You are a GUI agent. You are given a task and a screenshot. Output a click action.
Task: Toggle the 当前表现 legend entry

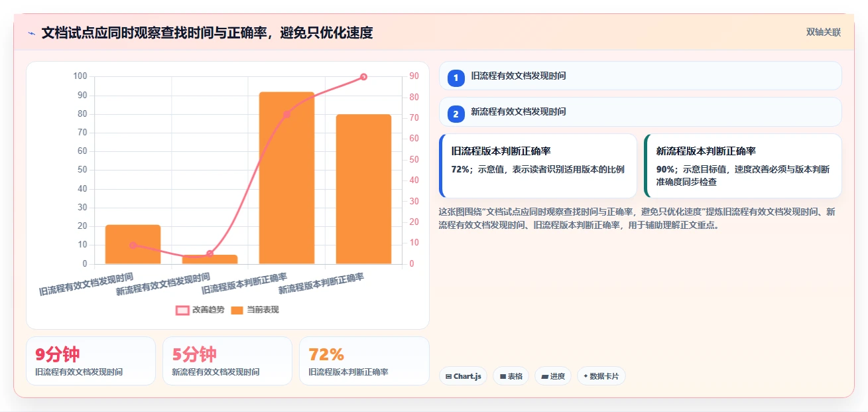pos(255,310)
